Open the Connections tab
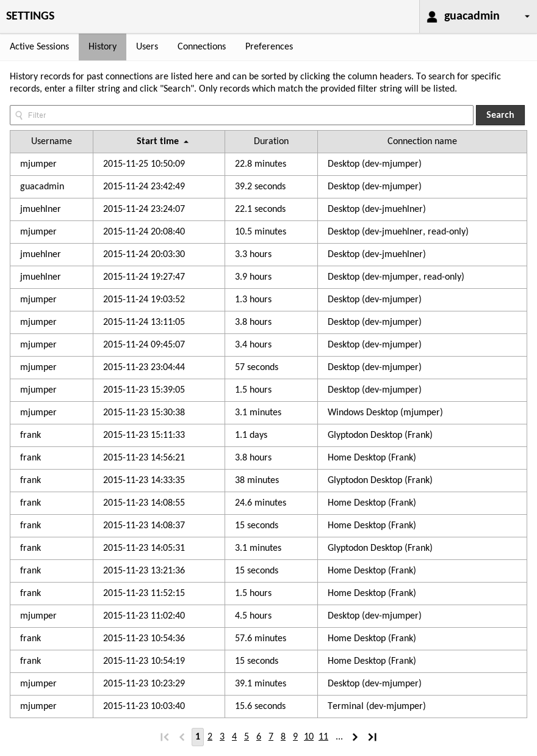Screen dimensions: 537x756 coord(201,46)
